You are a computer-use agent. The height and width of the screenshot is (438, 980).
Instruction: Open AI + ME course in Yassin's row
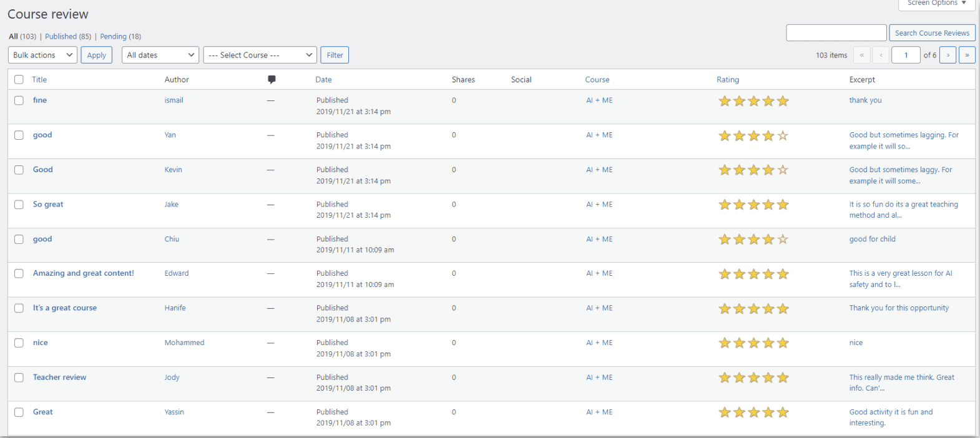599,412
